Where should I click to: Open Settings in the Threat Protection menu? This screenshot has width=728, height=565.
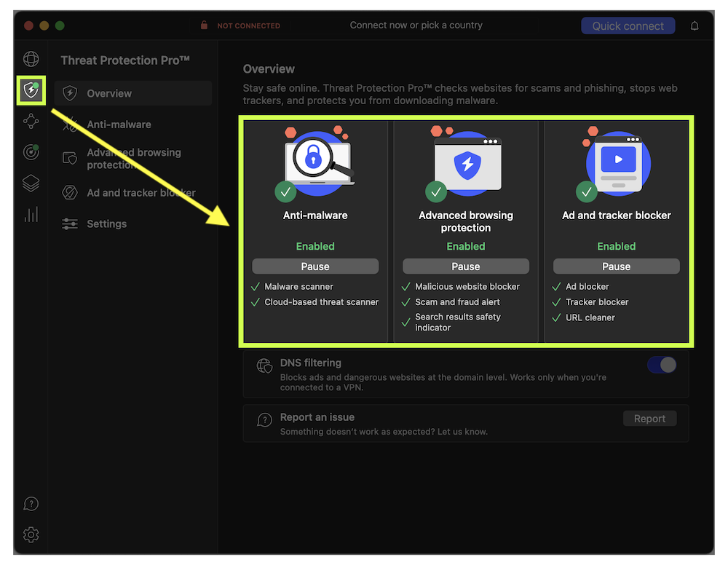point(132,224)
